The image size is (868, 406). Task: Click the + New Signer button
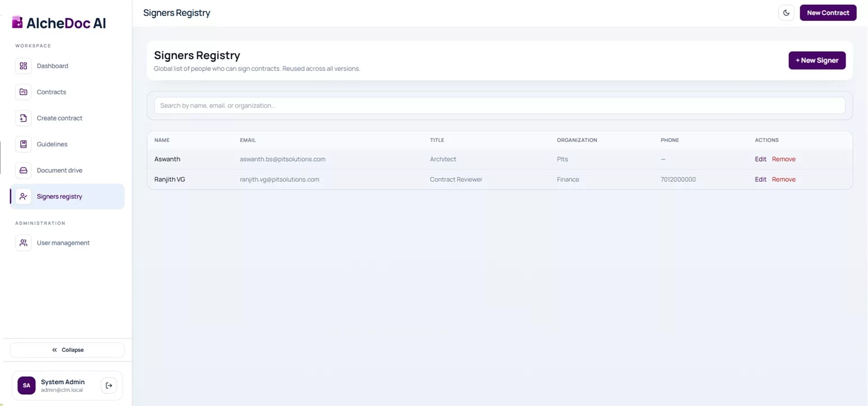click(x=817, y=60)
